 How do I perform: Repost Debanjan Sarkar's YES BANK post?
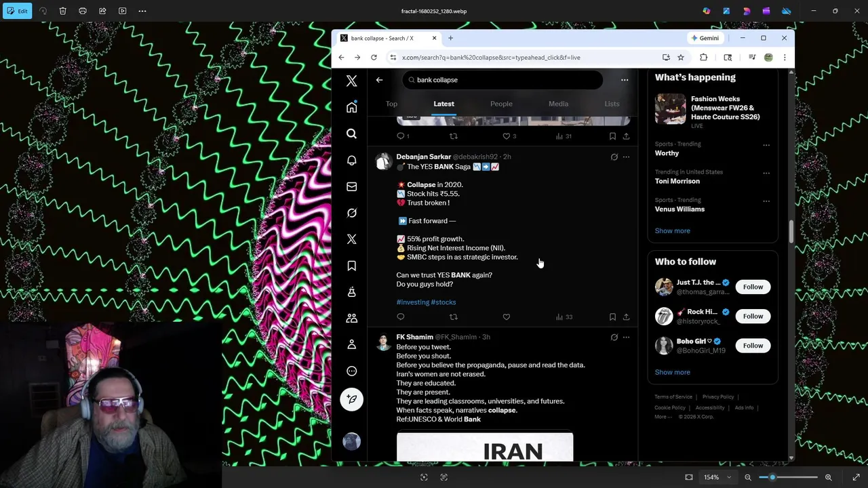[x=454, y=317]
